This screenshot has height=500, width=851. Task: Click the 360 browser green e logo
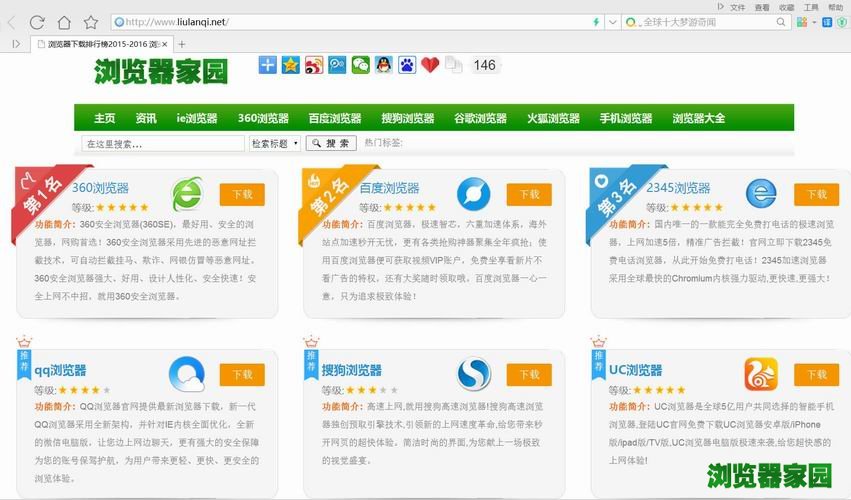187,194
